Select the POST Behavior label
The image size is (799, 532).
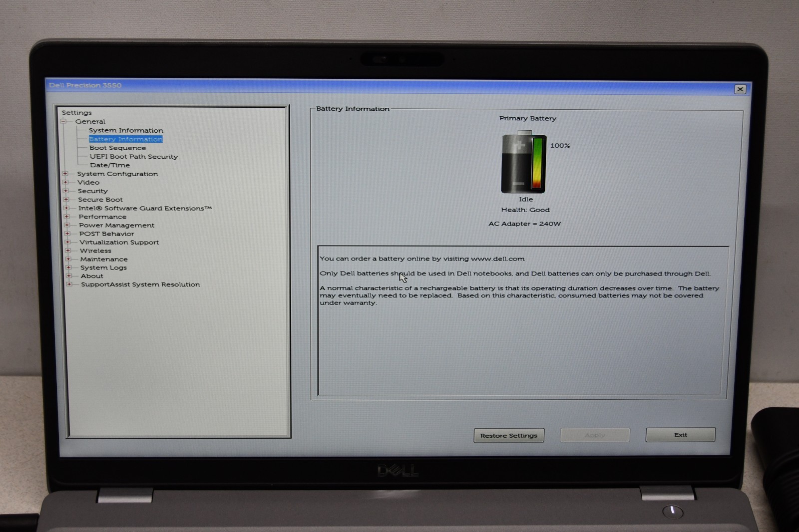tap(106, 234)
